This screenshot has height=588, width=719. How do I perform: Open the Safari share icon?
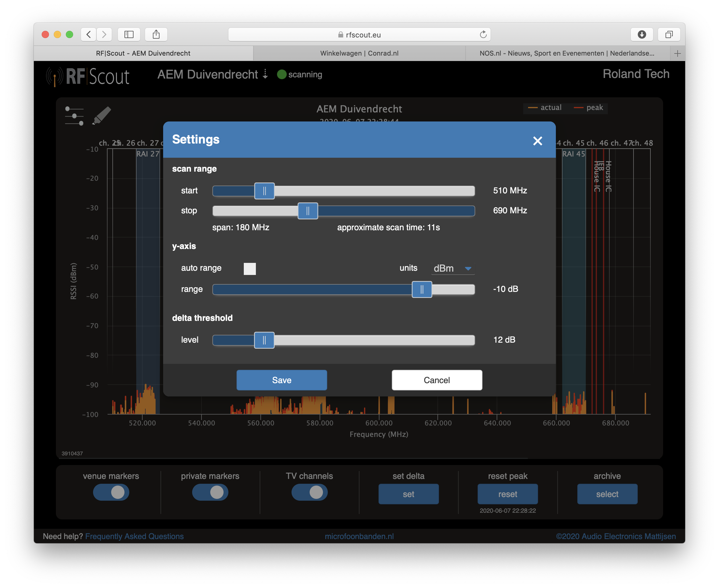coord(156,34)
